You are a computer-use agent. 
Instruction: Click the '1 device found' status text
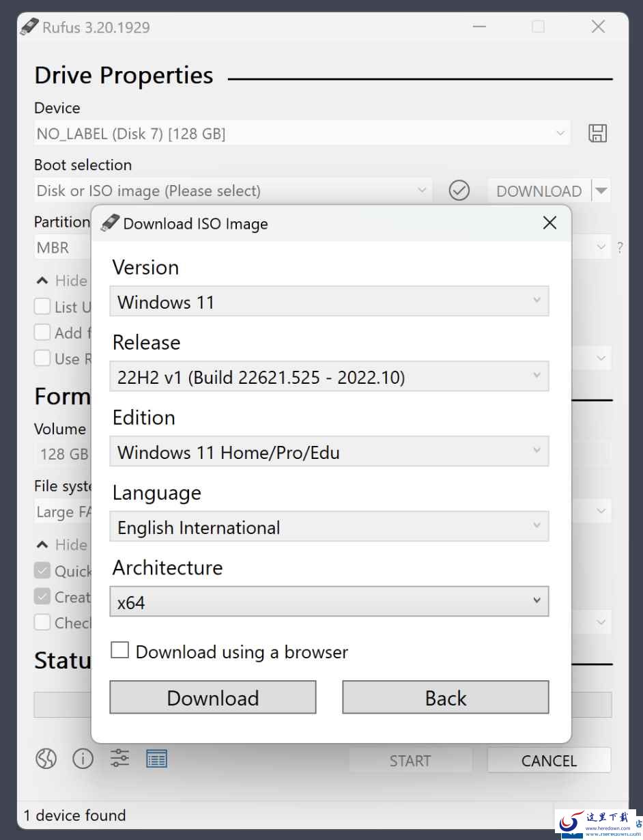[x=74, y=815]
